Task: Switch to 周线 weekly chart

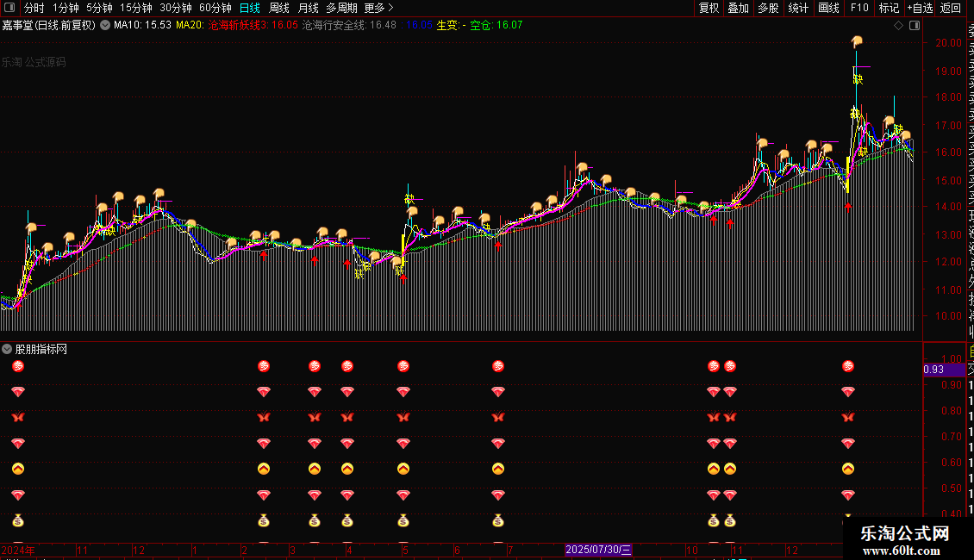Action: point(279,8)
